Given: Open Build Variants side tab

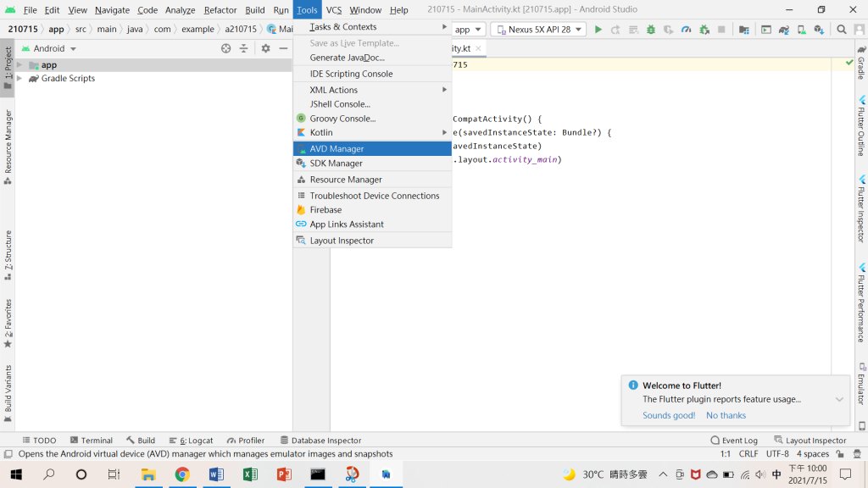Looking at the screenshot, I should [8, 394].
